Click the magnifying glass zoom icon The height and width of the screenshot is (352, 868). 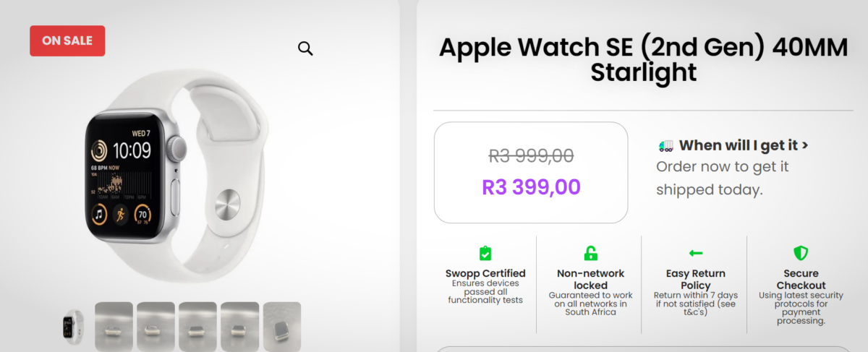coord(305,48)
